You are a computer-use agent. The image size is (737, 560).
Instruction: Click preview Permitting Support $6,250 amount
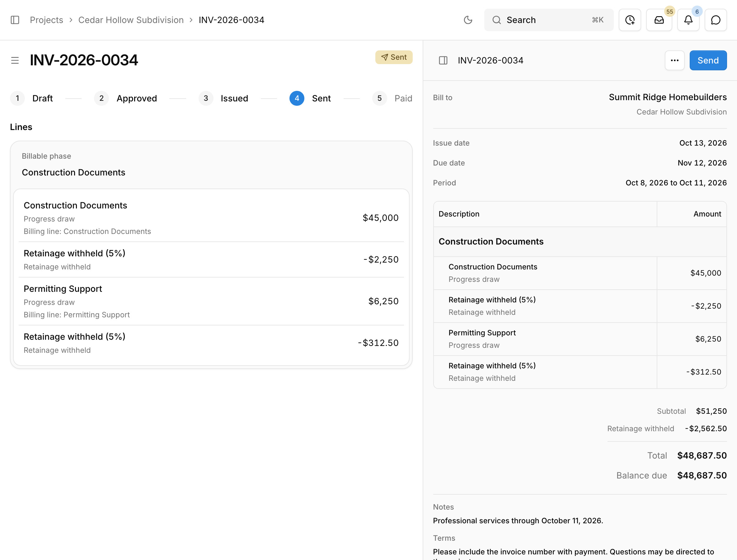point(708,339)
